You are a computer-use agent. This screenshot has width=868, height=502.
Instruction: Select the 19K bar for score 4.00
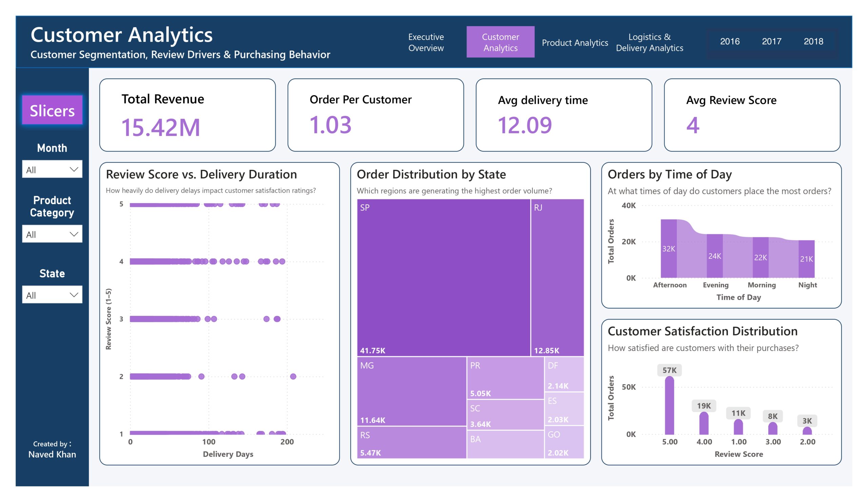(x=704, y=423)
